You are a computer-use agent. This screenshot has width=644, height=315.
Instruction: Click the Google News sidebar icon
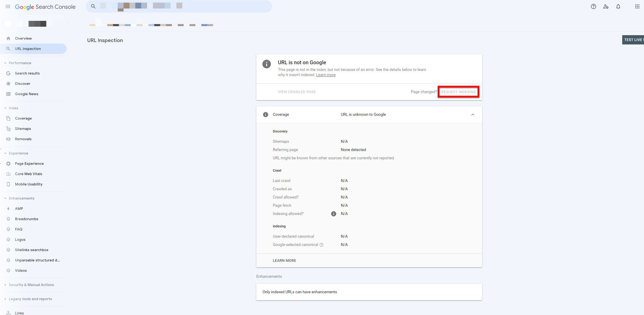[8, 94]
